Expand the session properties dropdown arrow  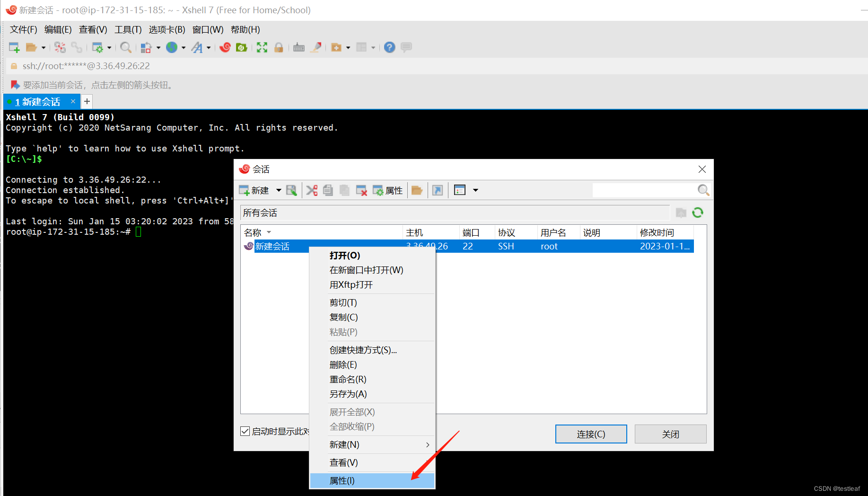point(109,47)
